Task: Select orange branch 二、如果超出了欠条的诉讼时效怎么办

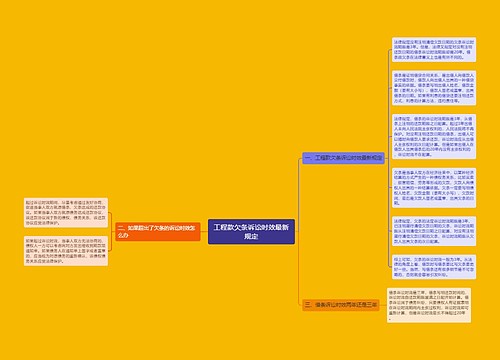Action: click(158, 232)
